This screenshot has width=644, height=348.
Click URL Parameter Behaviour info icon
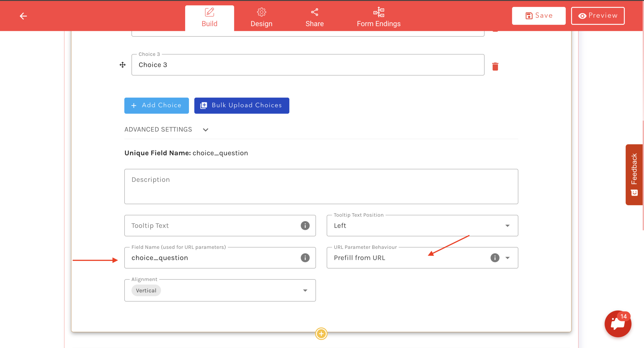coord(495,258)
